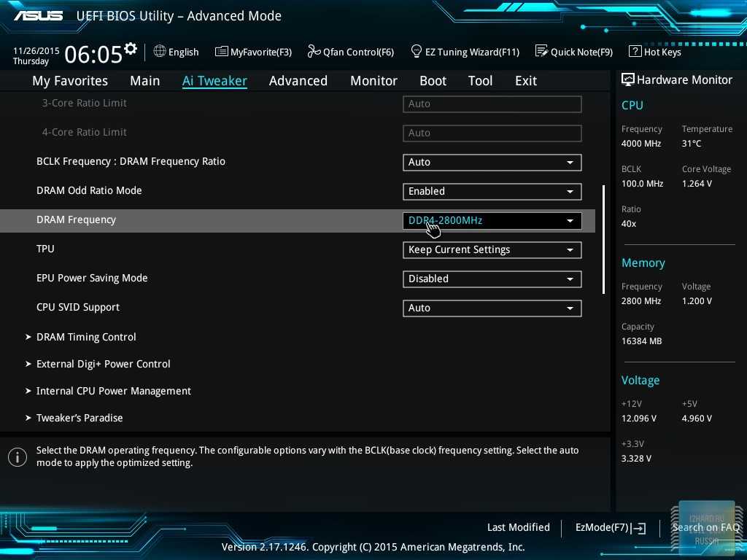747x560 pixels.
Task: Open MyFavorite(F3) list icon
Action: (x=222, y=51)
